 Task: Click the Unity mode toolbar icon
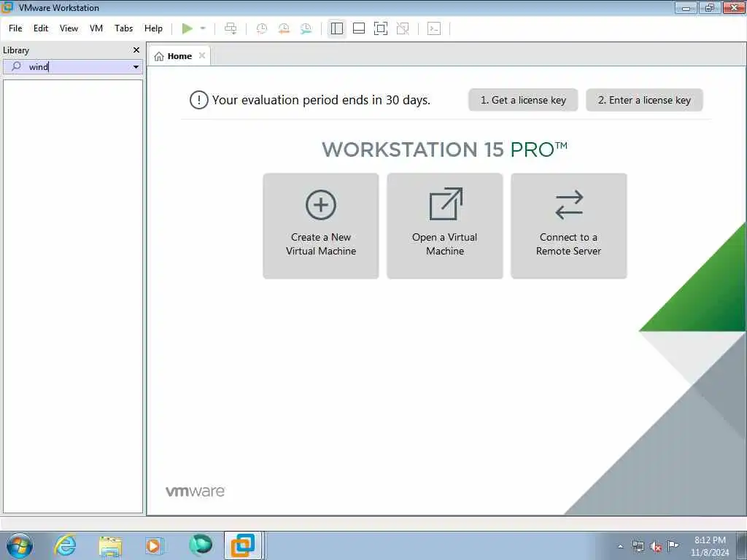[x=403, y=28]
